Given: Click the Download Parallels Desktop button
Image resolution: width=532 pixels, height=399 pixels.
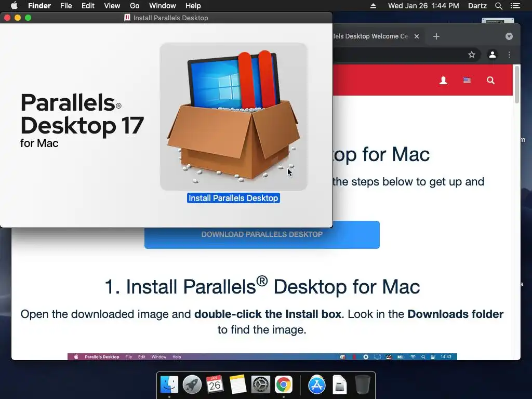Looking at the screenshot, I should [x=262, y=234].
